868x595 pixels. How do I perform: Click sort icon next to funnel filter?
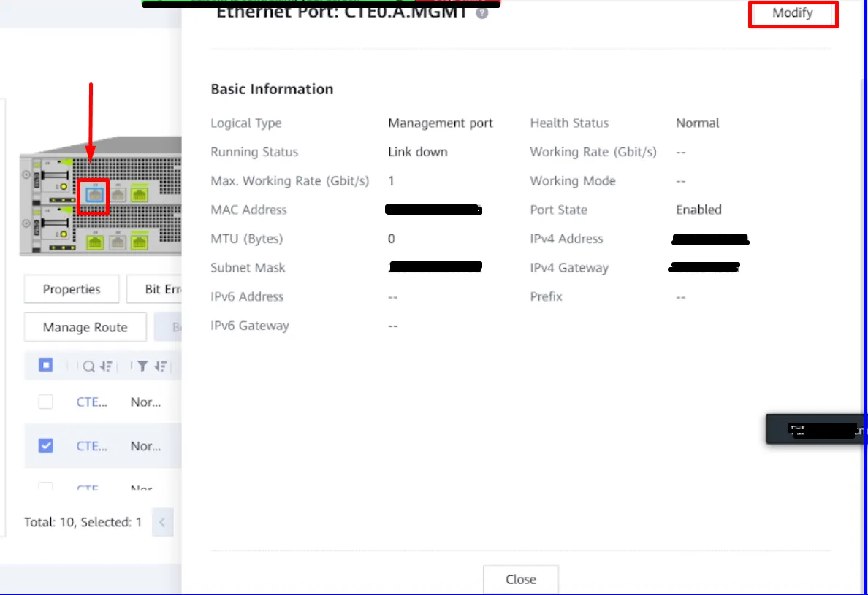click(x=161, y=366)
